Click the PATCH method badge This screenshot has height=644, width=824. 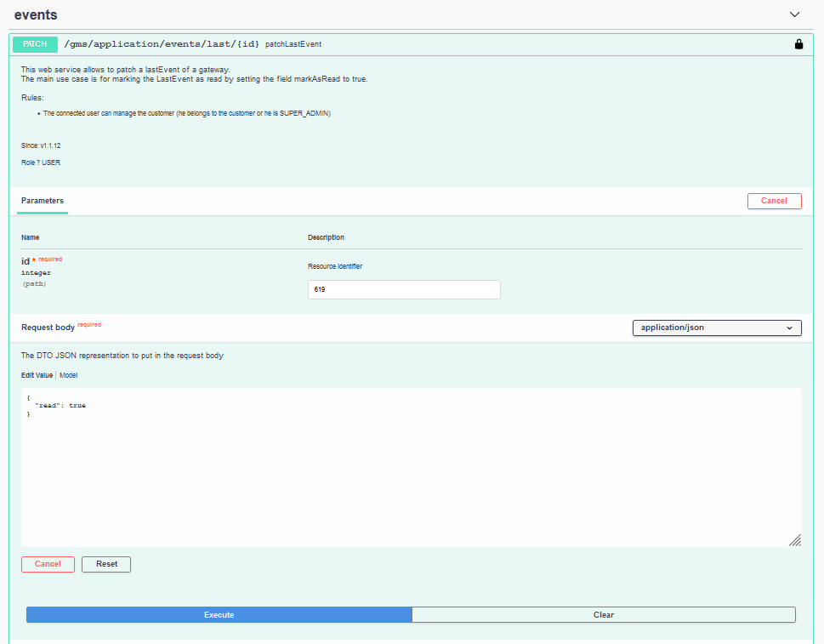coord(35,44)
